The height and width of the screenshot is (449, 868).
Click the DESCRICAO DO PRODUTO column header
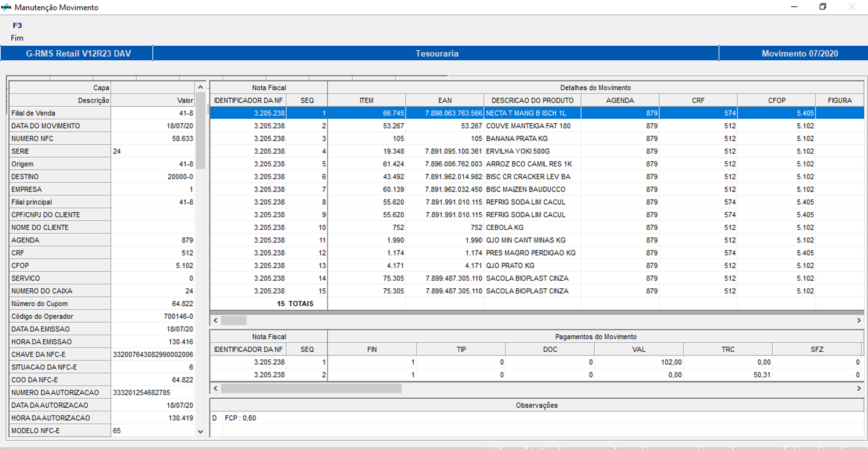[532, 100]
